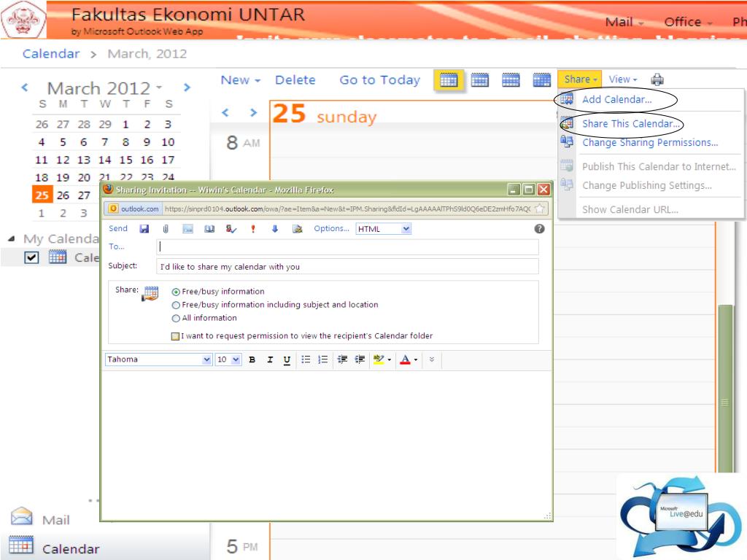Switch to Day view icon
The image size is (747, 560).
tap(449, 80)
